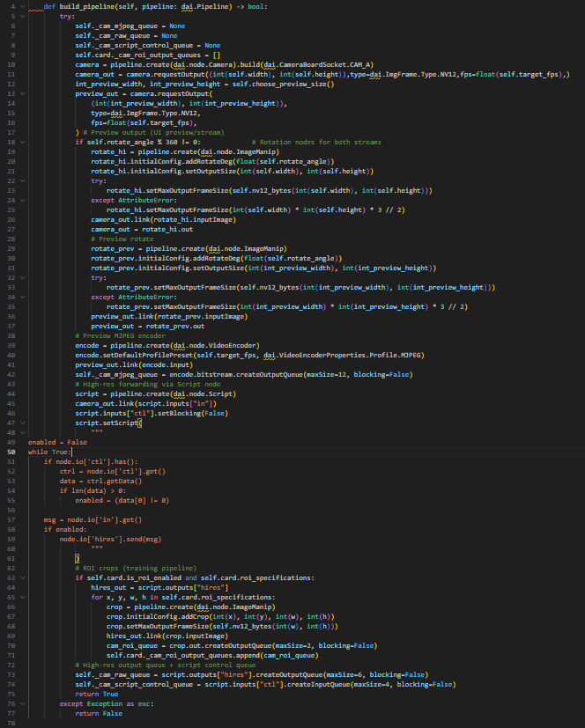Viewport: 585px width, 728px height.
Task: Click setBlocking(False) on line 46
Action: [191, 413]
